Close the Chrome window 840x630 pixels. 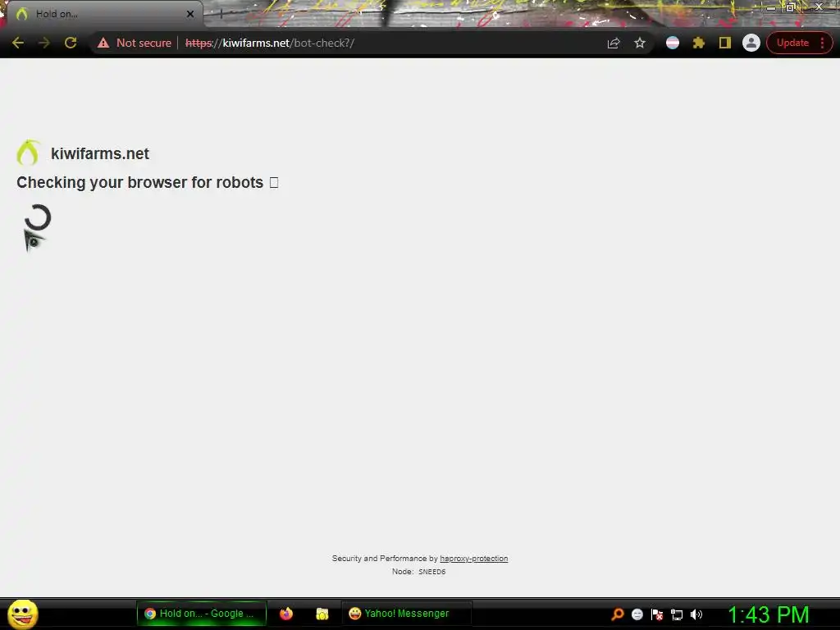coord(819,7)
